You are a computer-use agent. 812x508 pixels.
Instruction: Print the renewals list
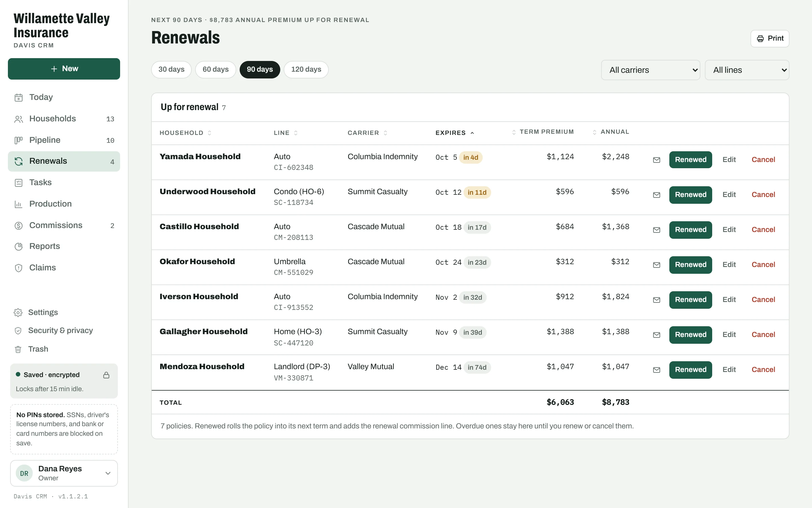pyautogui.click(x=770, y=39)
